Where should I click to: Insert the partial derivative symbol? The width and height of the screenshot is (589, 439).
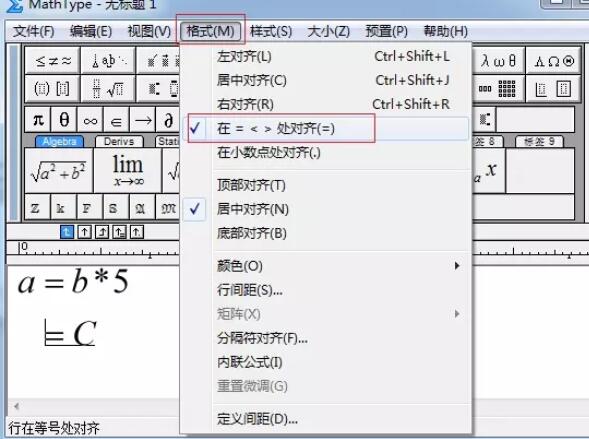pos(168,120)
